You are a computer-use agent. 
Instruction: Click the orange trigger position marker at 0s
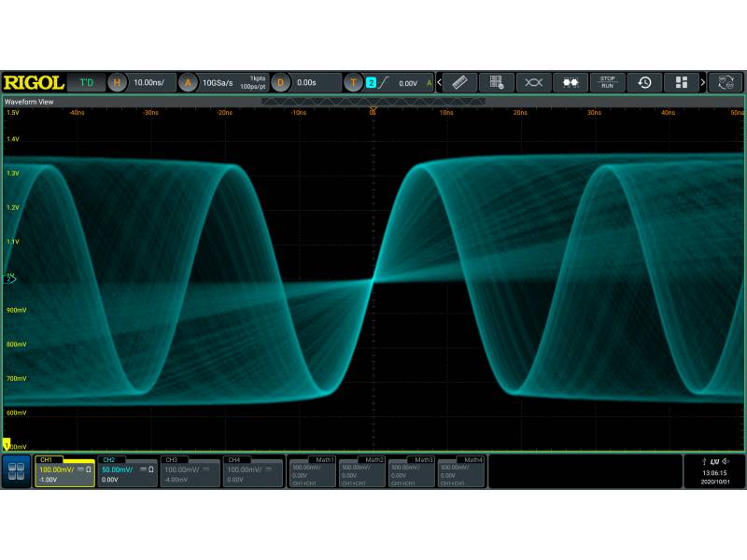coord(373,110)
